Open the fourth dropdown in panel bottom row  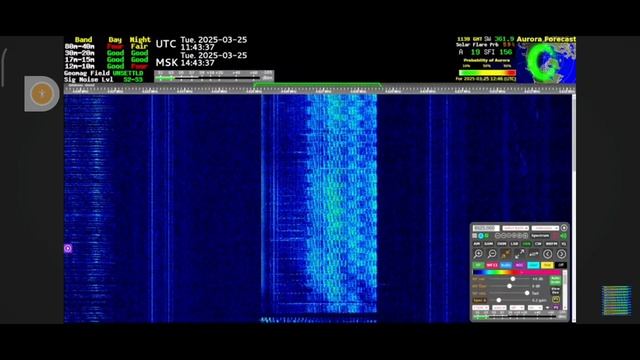tap(535, 307)
